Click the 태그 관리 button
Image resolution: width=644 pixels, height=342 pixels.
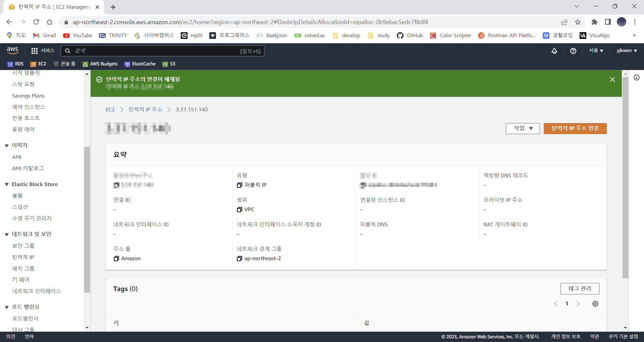point(580,289)
